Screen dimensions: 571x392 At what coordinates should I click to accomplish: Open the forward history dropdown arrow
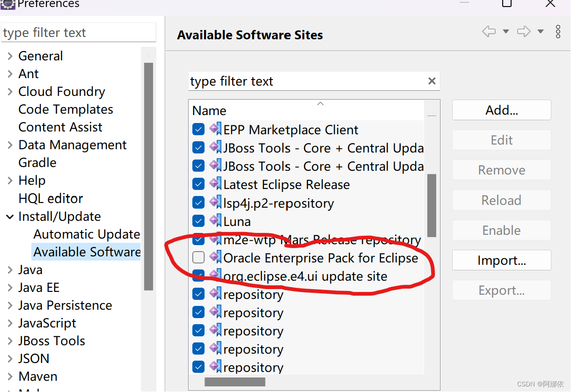click(x=541, y=32)
